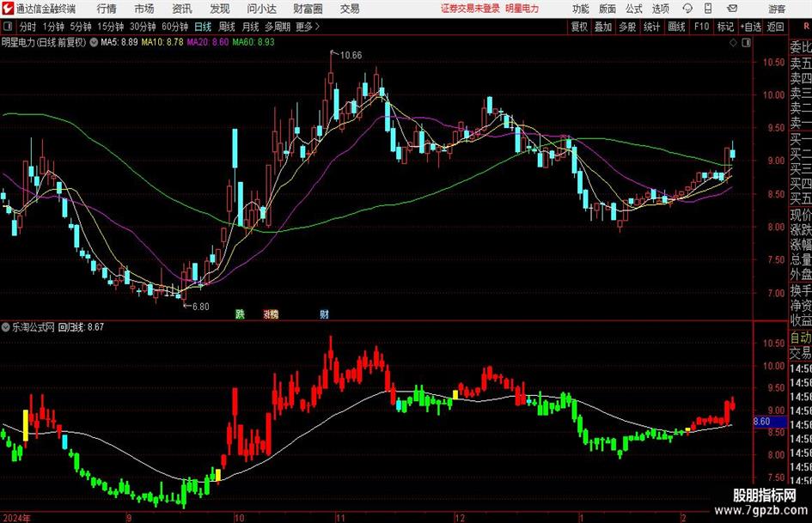This screenshot has width=812, height=523.
Task: Click the 6.80 low price marker
Action: coord(201,307)
